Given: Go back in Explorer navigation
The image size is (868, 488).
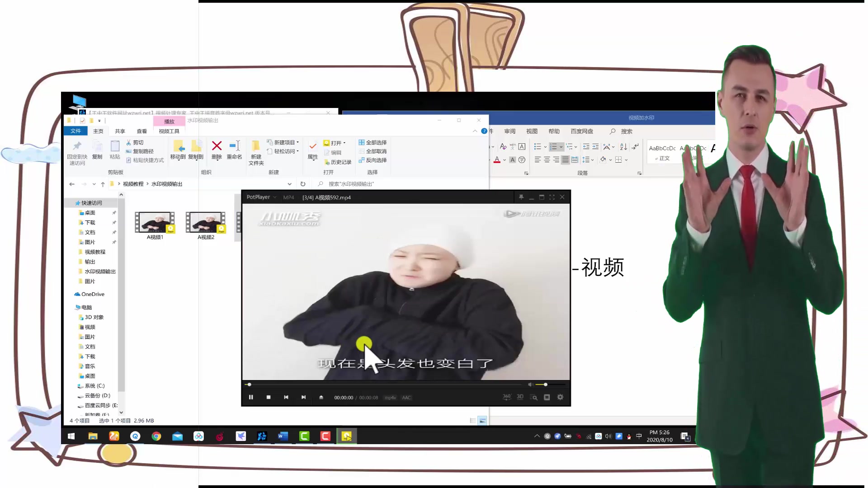Looking at the screenshot, I should (x=72, y=184).
